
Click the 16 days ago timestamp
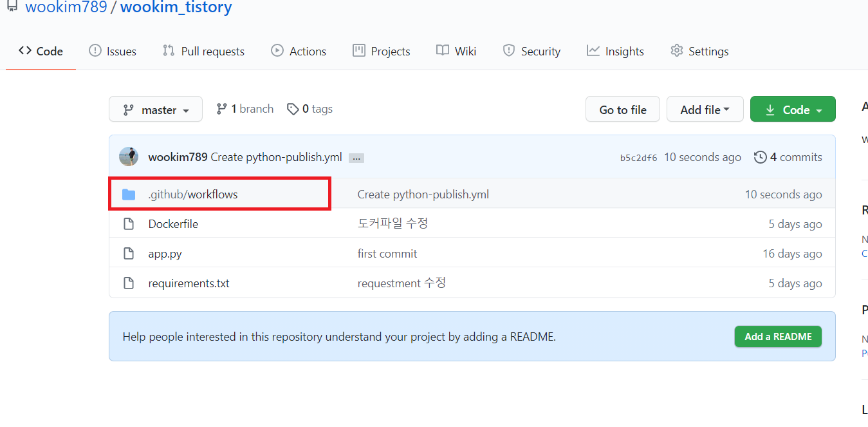(792, 254)
